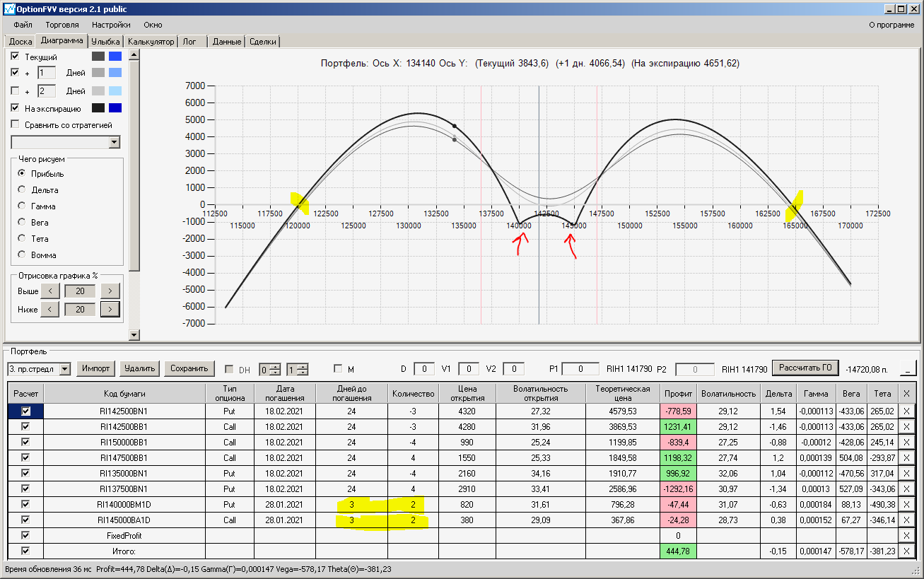Click the dark blue swatch for На экспирацию
Viewport: 924px width, 579px height.
click(115, 108)
